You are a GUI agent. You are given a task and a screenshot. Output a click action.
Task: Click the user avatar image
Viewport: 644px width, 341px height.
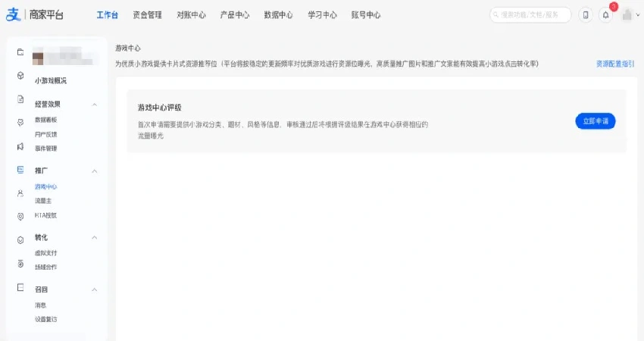627,14
